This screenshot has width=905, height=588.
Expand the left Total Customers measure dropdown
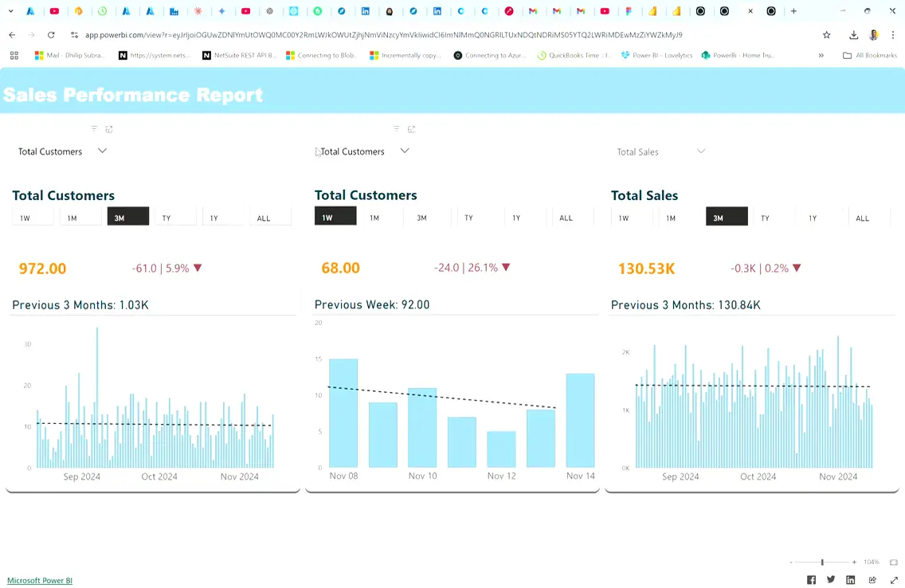(102, 151)
